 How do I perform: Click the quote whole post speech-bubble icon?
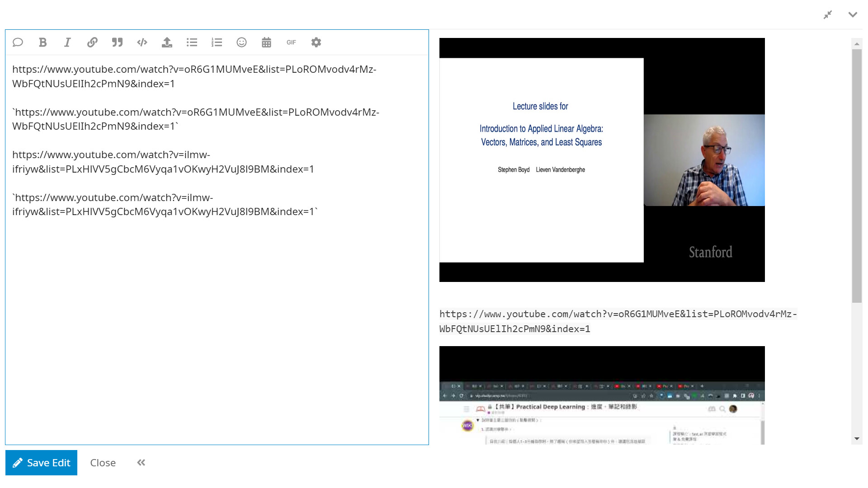(18, 42)
